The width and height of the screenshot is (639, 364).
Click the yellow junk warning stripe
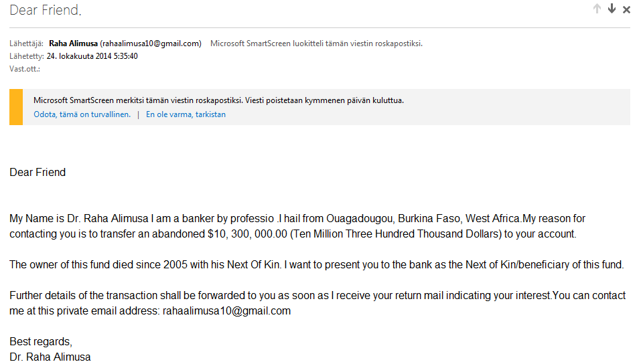pyautogui.click(x=16, y=107)
